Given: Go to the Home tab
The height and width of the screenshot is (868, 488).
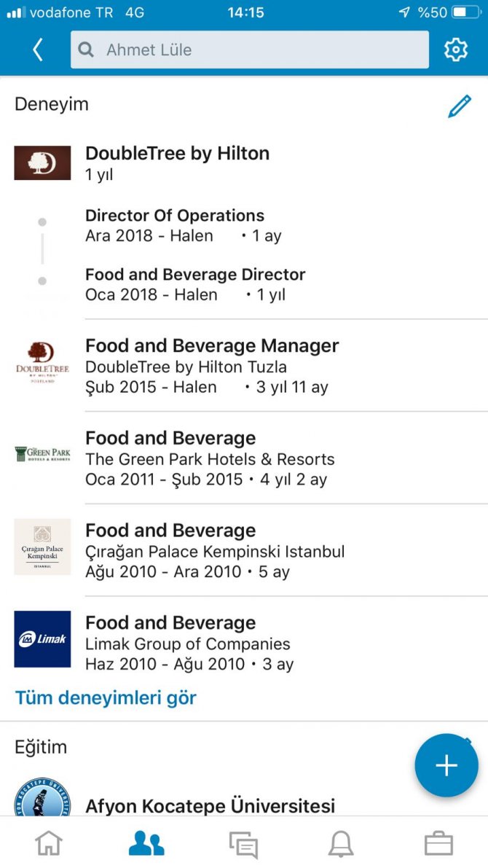Looking at the screenshot, I should click(x=49, y=844).
